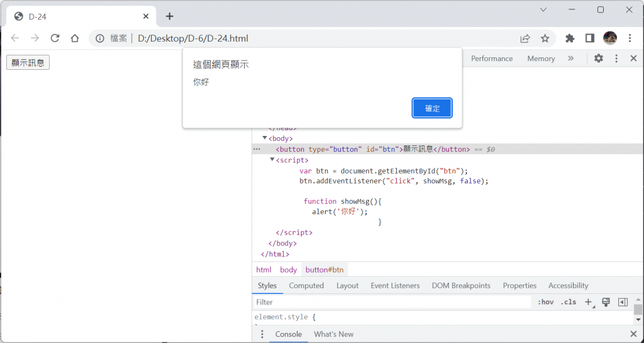The height and width of the screenshot is (343, 644).
Task: Select the Console drawer tab
Action: 288,334
